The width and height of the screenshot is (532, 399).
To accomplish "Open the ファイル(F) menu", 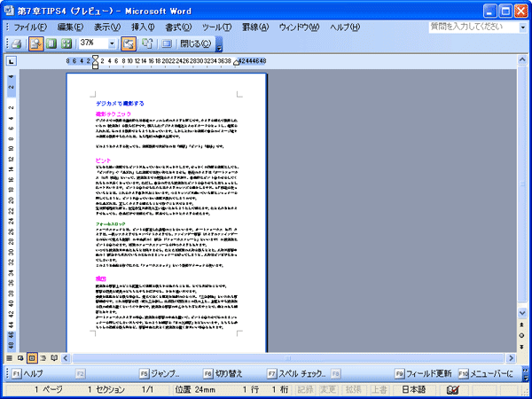I will click(30, 27).
